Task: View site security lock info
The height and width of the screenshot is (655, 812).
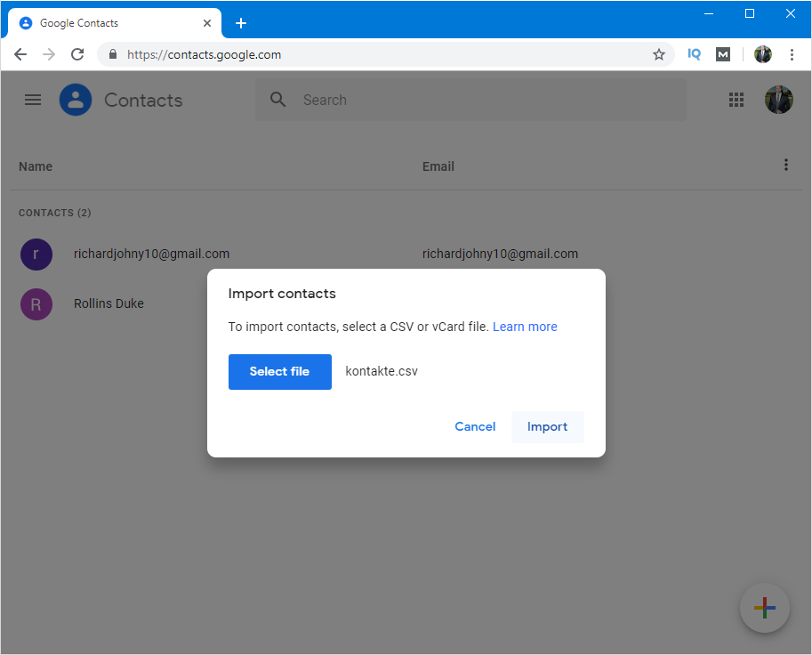Action: [x=113, y=54]
